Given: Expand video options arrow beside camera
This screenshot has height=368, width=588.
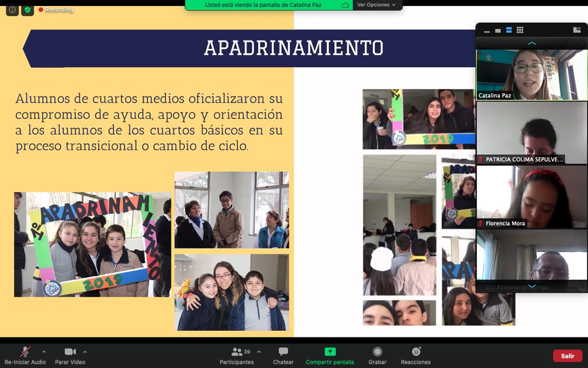Looking at the screenshot, I should coord(85,352).
